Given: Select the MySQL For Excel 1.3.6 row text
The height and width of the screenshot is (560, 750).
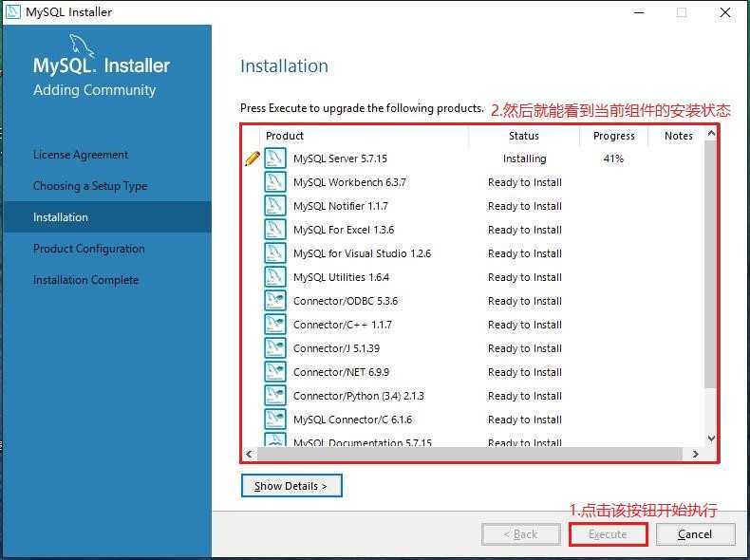Looking at the screenshot, I should click(344, 230).
